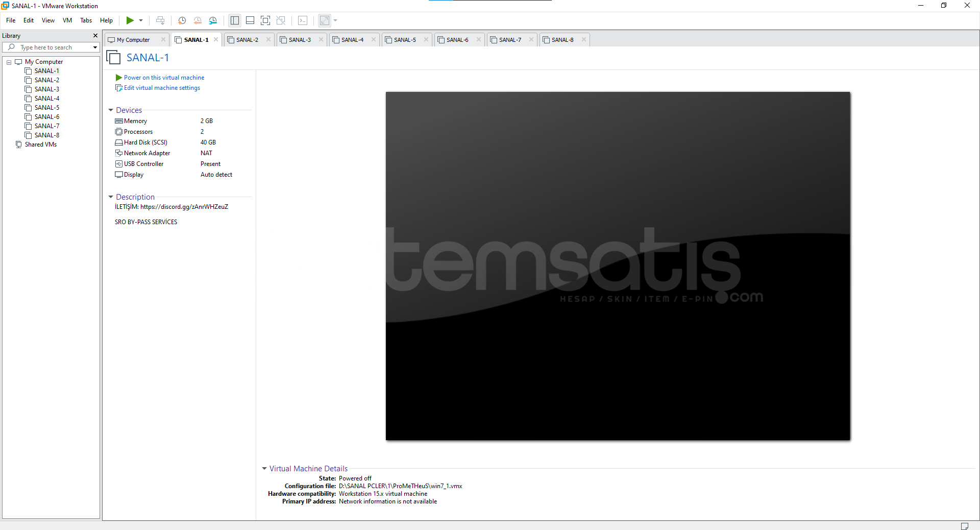Switch to the SANAL-8 tab
The image size is (980, 530).
pos(562,40)
